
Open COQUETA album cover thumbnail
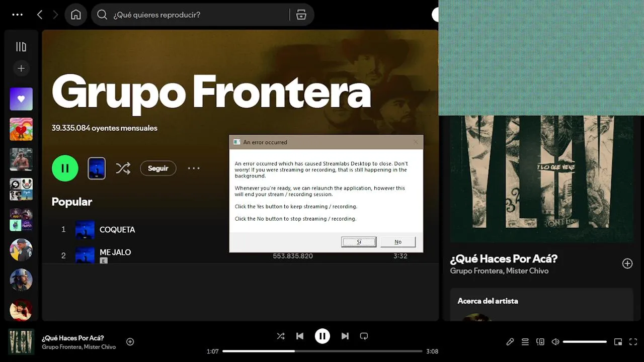(85, 229)
